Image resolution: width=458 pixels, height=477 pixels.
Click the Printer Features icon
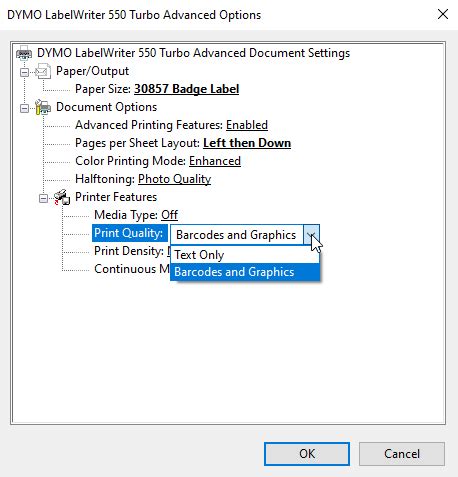pyautogui.click(x=62, y=197)
